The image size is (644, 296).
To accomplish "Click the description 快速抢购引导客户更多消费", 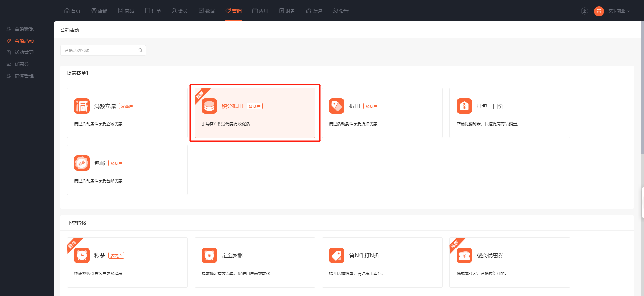I will click(98, 274).
